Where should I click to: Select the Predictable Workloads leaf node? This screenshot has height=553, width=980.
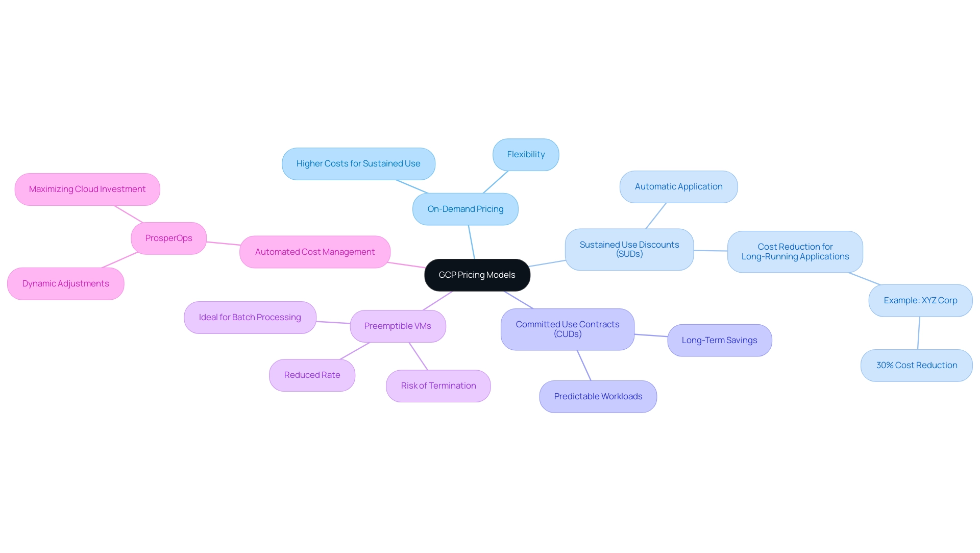(x=597, y=395)
